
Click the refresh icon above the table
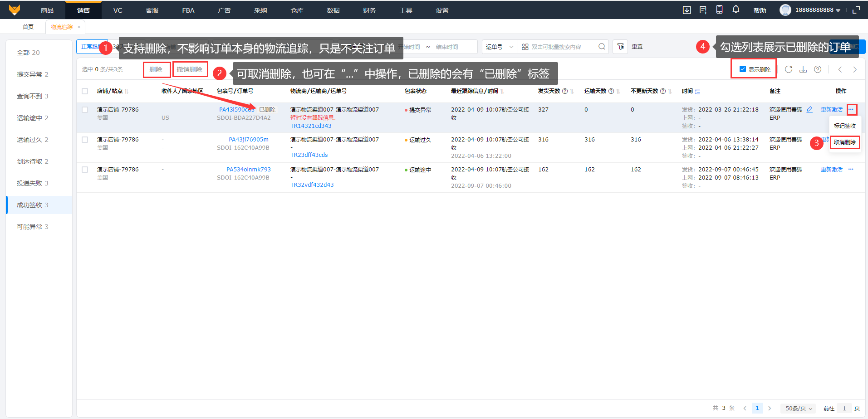coord(789,69)
